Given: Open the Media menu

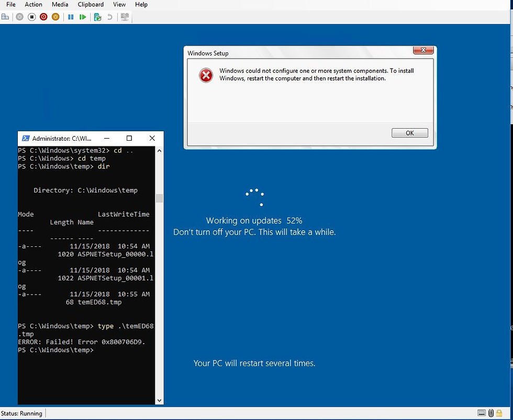Looking at the screenshot, I should coord(60,5).
